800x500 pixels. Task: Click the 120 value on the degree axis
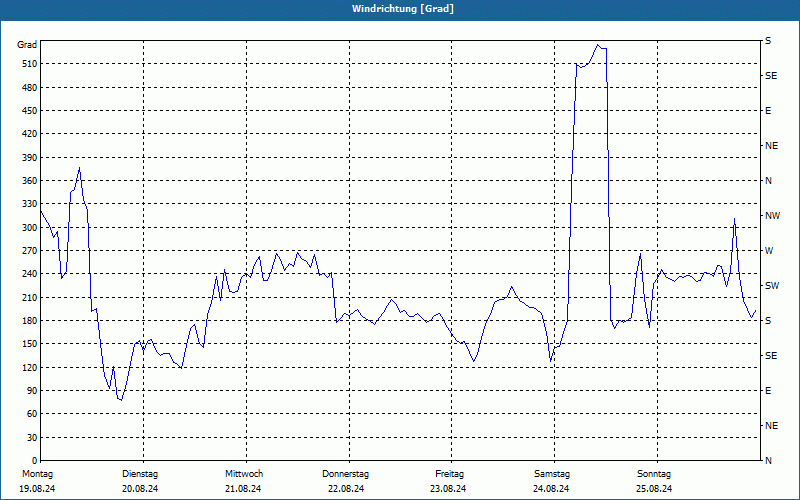(x=30, y=367)
